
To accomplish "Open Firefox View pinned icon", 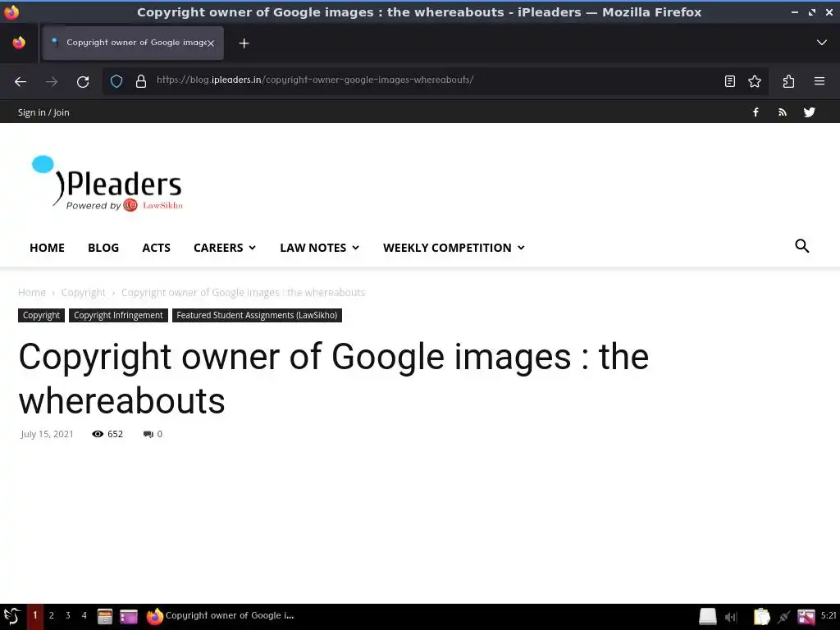I will 19,43.
